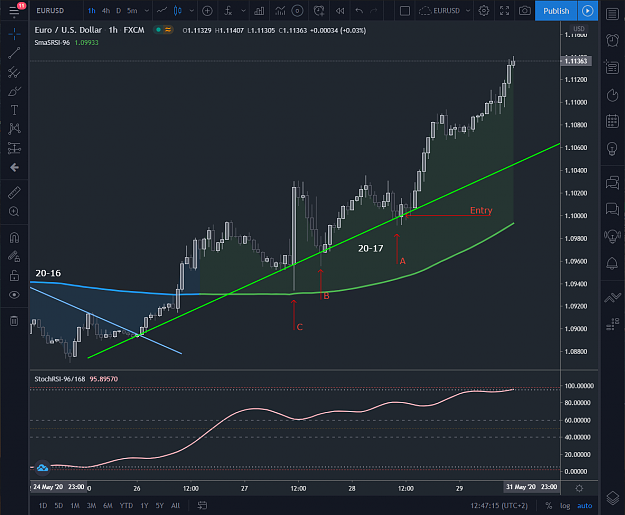Toggle hide all drawings eye icon
Image resolution: width=625 pixels, height=515 pixels.
click(x=14, y=295)
